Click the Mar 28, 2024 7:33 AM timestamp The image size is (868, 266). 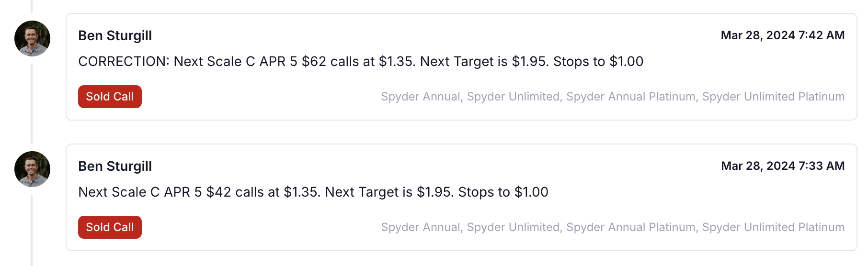(x=783, y=166)
